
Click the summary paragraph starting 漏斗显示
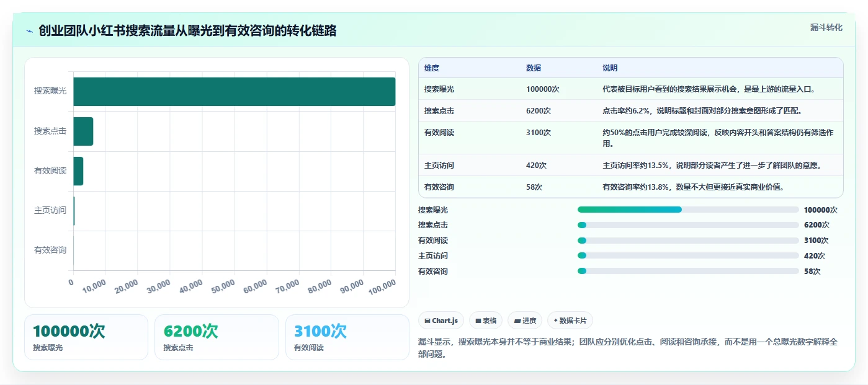point(629,348)
